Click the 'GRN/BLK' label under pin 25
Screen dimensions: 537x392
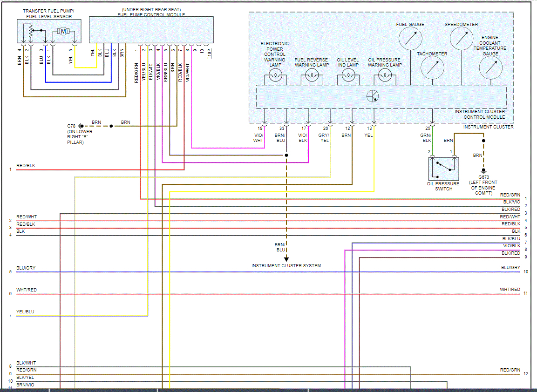click(x=426, y=138)
